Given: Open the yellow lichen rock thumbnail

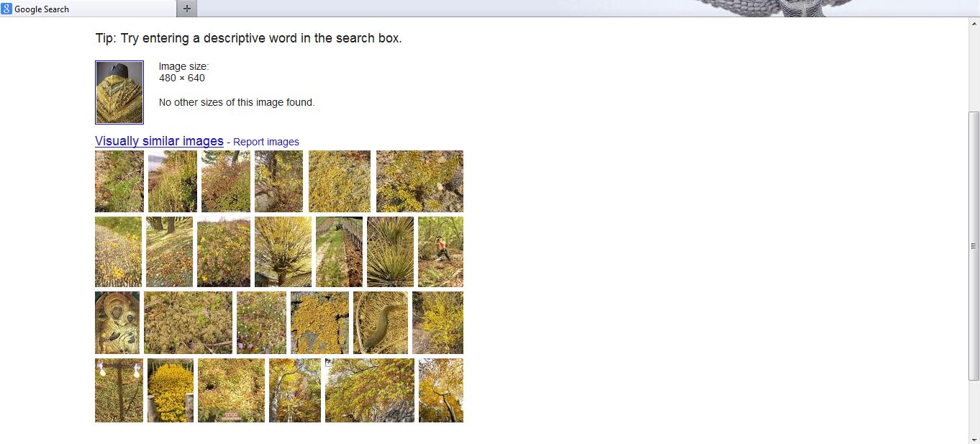Looking at the screenshot, I should pyautogui.click(x=319, y=322).
